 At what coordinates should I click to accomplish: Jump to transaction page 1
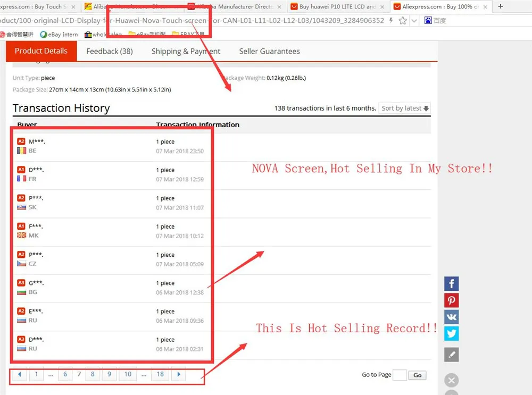pyautogui.click(x=36, y=374)
